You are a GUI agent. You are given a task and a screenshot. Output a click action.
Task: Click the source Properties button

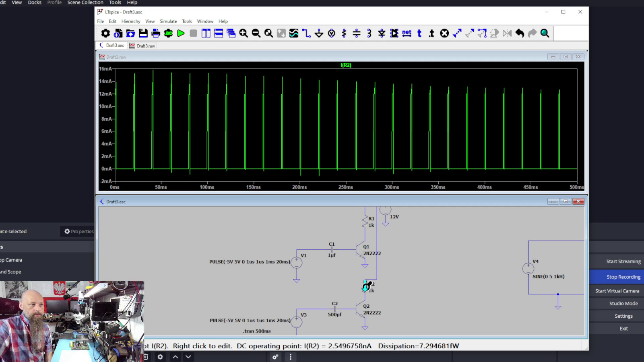coord(79,232)
